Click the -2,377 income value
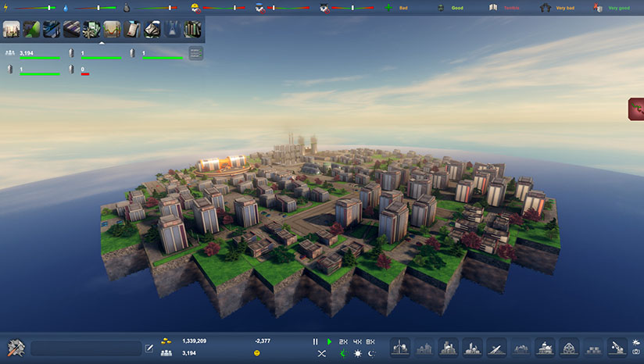 coord(263,341)
